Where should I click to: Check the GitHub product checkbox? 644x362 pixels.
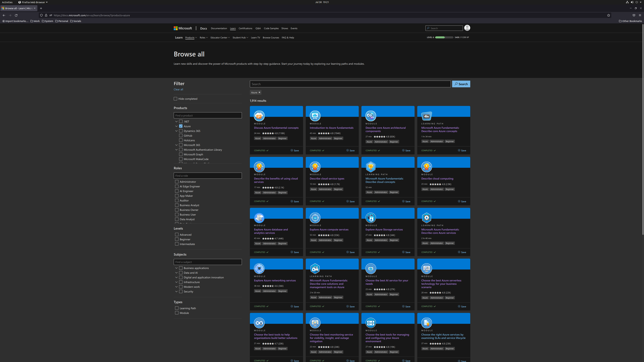(181, 135)
